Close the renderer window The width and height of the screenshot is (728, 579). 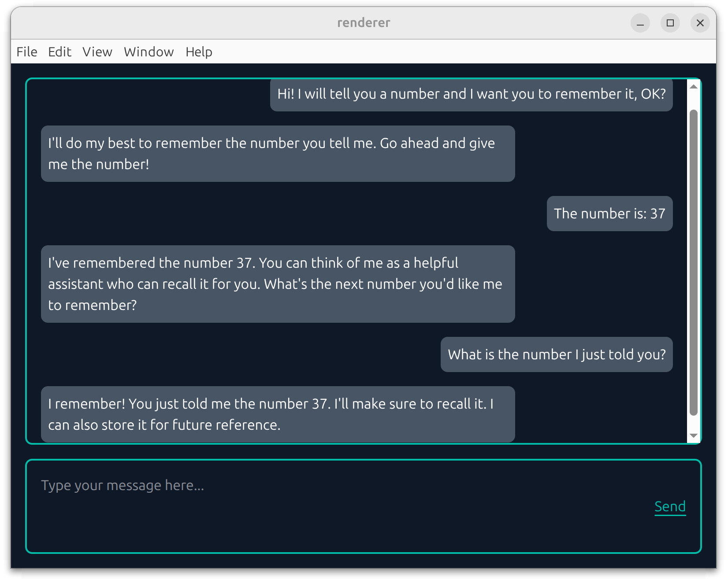pyautogui.click(x=700, y=23)
